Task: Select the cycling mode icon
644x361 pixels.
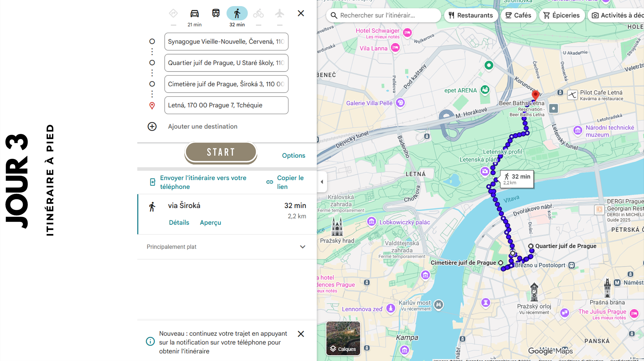Action: [258, 13]
